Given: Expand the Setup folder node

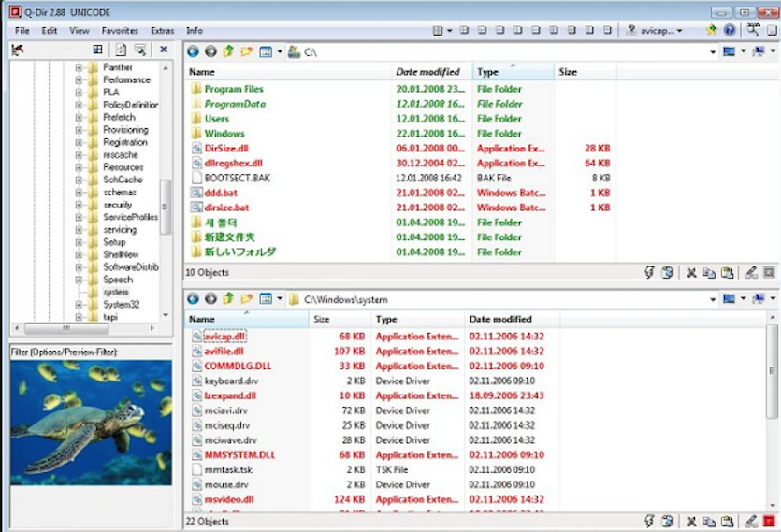Looking at the screenshot, I should 79,242.
